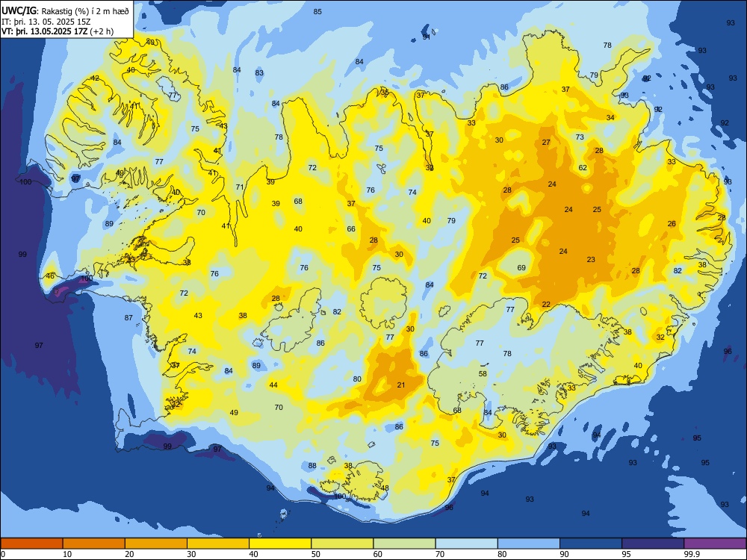Select the bright yellow 40–50 legend swatch
This screenshot has width=747, height=560.
point(280,544)
